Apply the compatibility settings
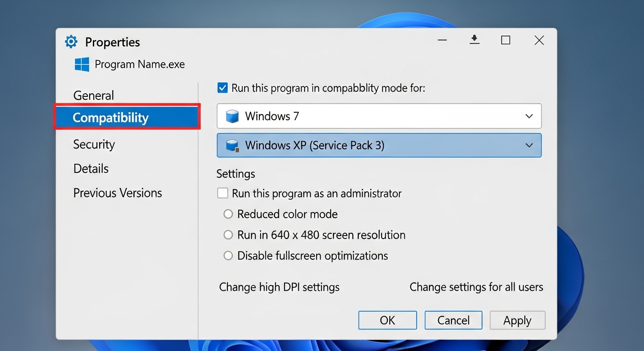This screenshot has width=644, height=351. (517, 320)
